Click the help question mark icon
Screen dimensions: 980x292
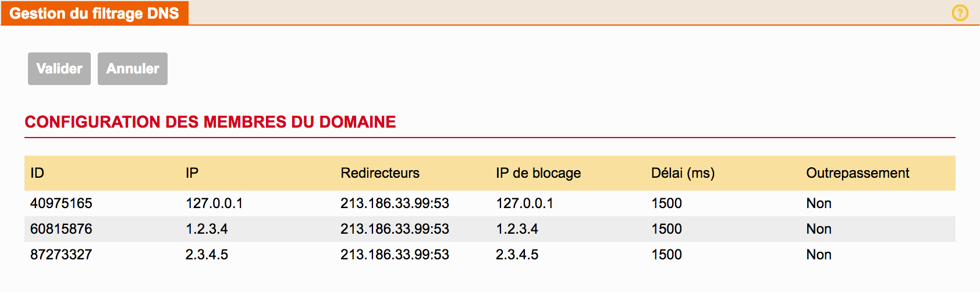(960, 12)
